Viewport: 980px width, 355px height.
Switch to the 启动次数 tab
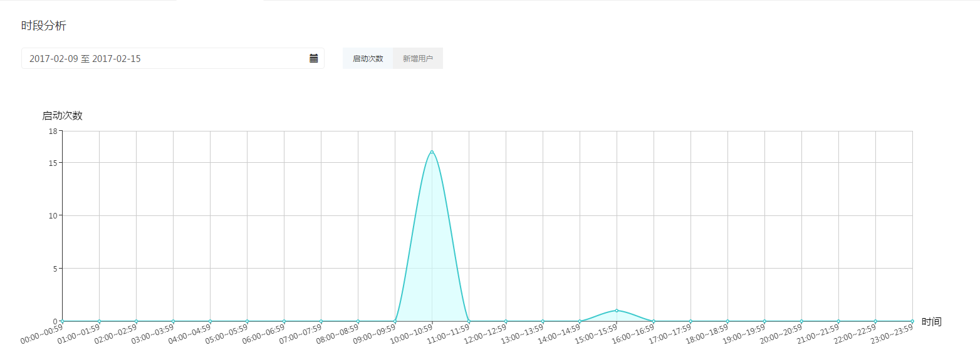[368, 58]
